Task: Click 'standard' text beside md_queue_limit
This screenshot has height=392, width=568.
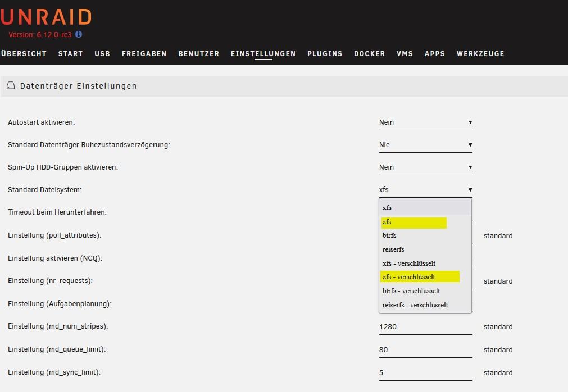Action: coord(498,350)
